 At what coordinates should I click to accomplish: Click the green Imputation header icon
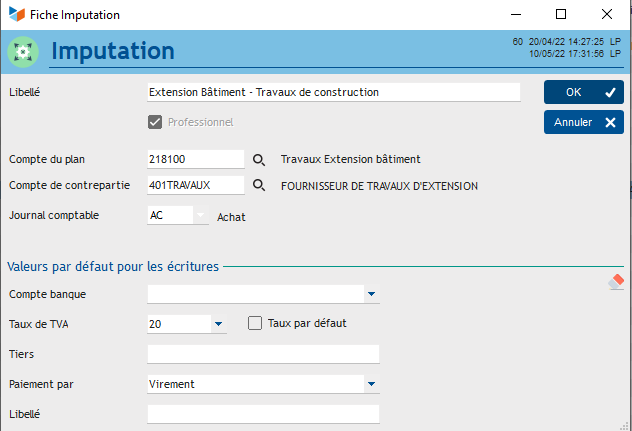point(22,51)
